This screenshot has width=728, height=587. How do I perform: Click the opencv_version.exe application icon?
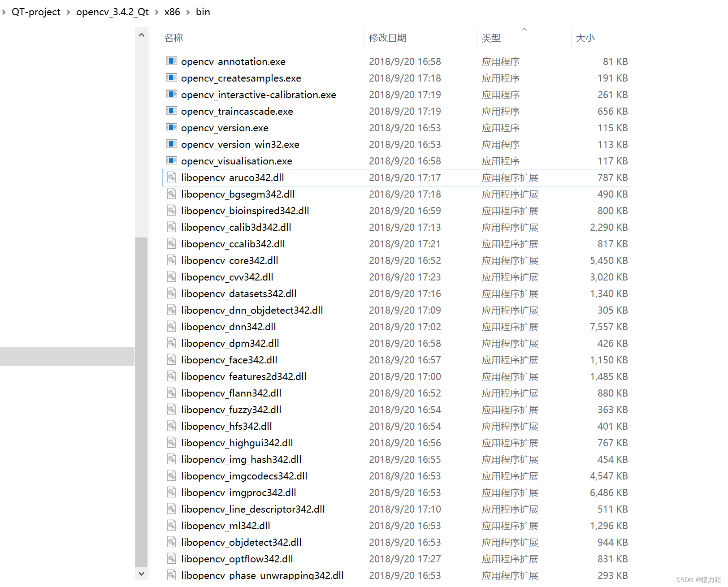click(172, 128)
